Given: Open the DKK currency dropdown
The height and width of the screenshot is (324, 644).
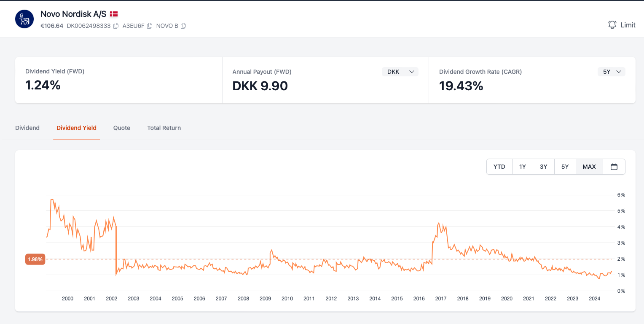Looking at the screenshot, I should (400, 72).
